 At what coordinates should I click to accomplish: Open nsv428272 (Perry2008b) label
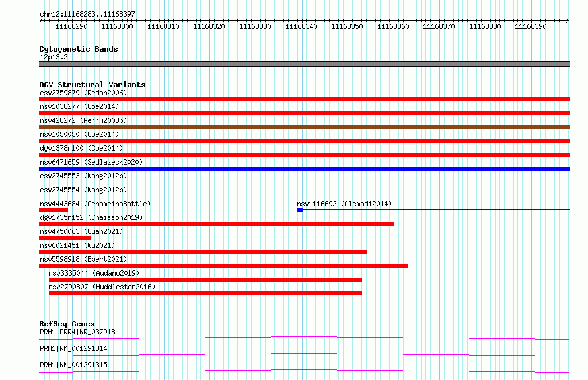point(83,120)
